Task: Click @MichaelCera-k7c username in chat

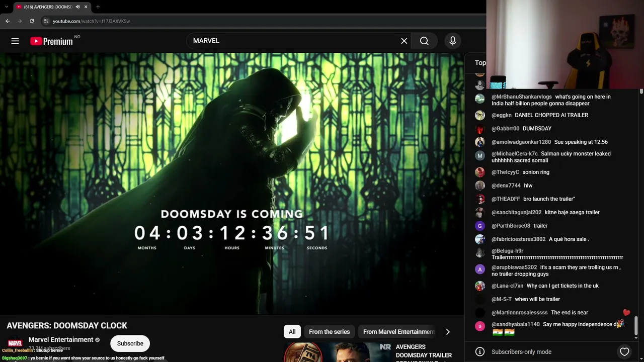Action: 515,154
